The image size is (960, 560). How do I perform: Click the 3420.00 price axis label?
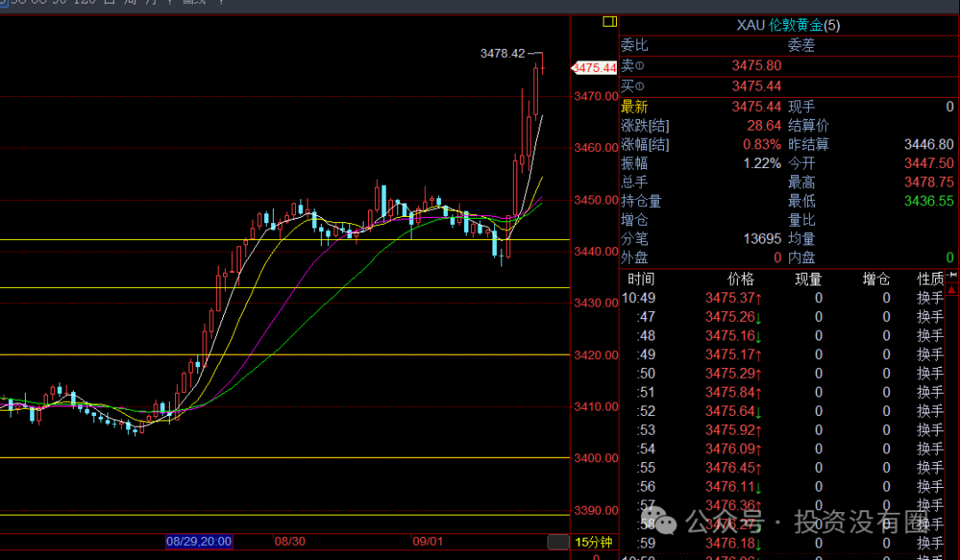[x=596, y=355]
